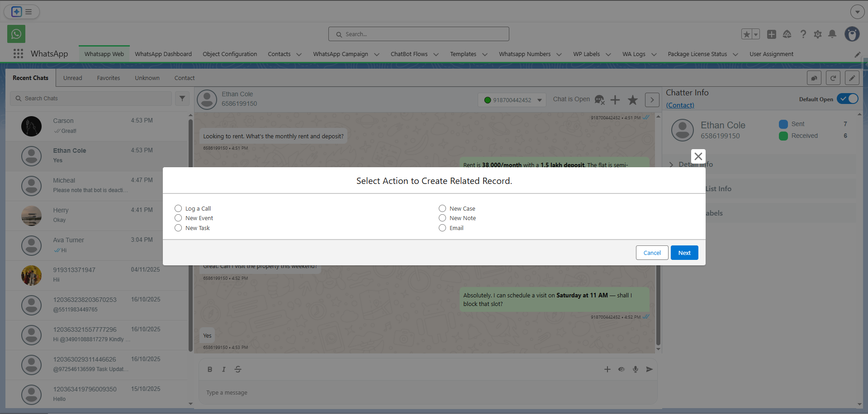Open the WhatsApp Dashboard menu item
The image size is (868, 414).
coord(163,54)
